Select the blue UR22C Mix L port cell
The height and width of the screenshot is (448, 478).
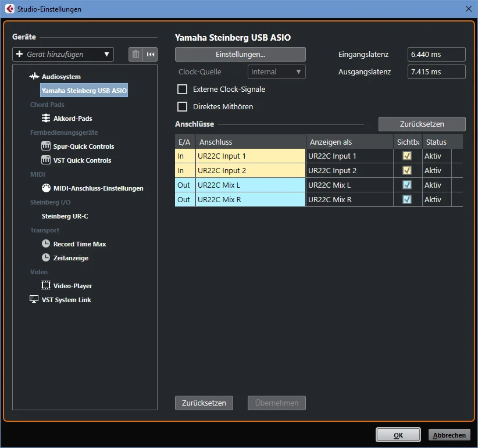pos(250,185)
